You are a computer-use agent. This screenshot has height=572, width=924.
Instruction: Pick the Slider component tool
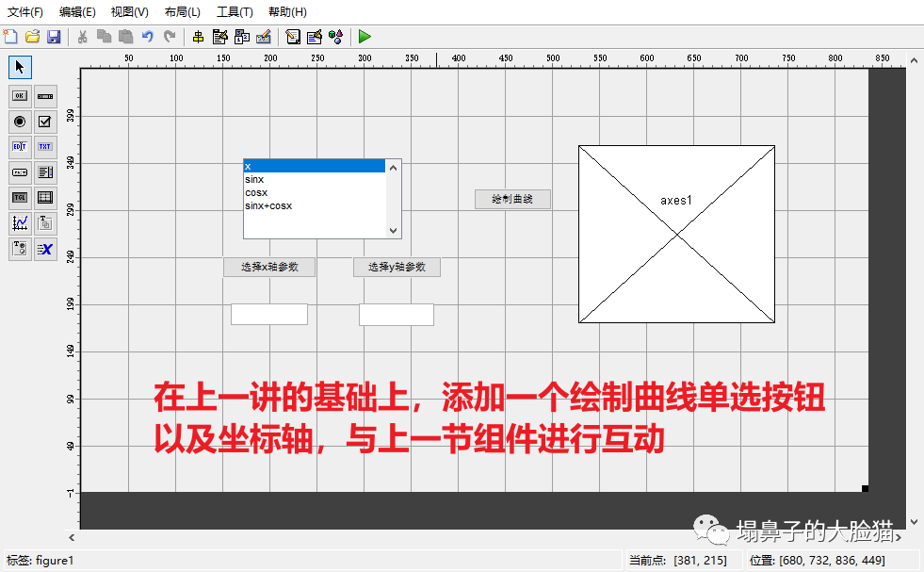coord(45,96)
